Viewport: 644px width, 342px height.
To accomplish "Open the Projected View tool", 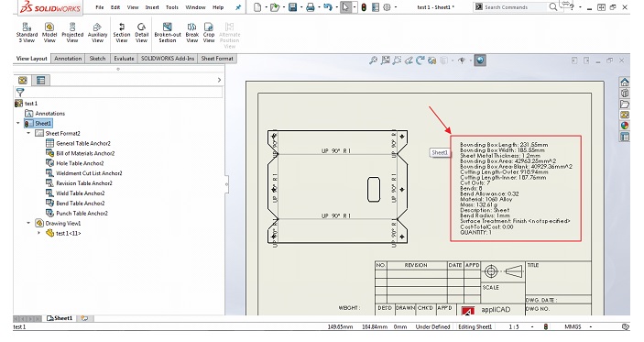I will [x=72, y=33].
